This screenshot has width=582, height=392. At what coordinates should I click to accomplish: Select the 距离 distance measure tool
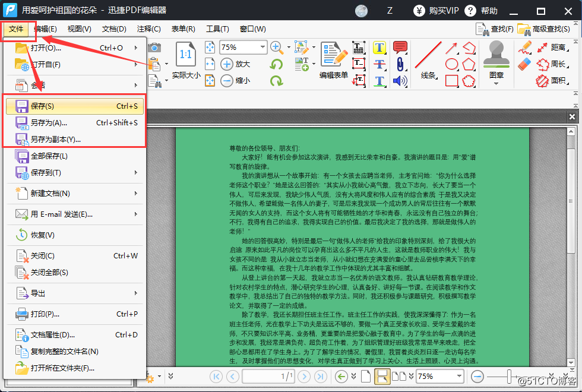coord(552,48)
